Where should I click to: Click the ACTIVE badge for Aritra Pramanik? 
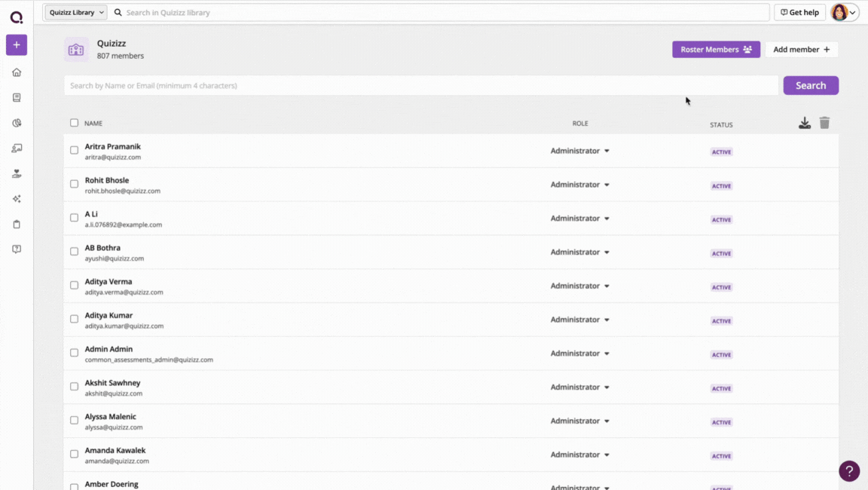(x=721, y=152)
